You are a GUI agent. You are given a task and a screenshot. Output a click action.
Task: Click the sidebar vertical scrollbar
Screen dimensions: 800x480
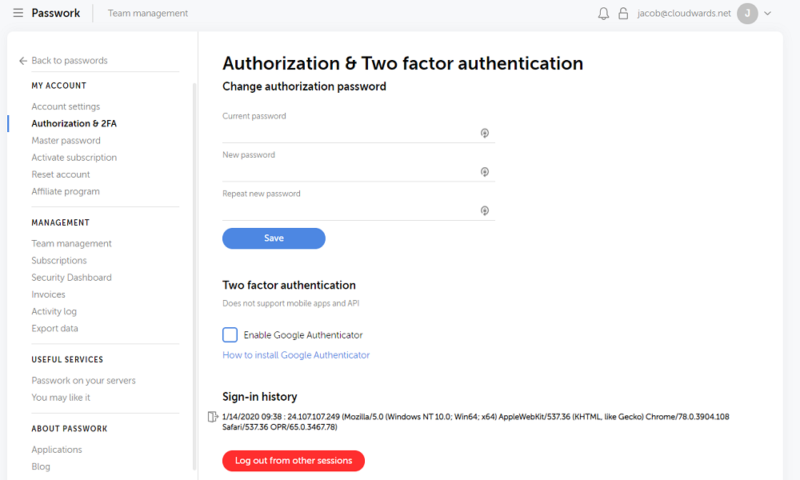[x=194, y=270]
